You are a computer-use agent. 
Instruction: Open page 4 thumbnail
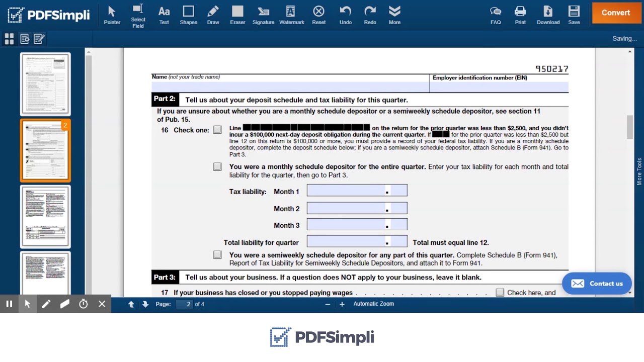[x=45, y=273]
